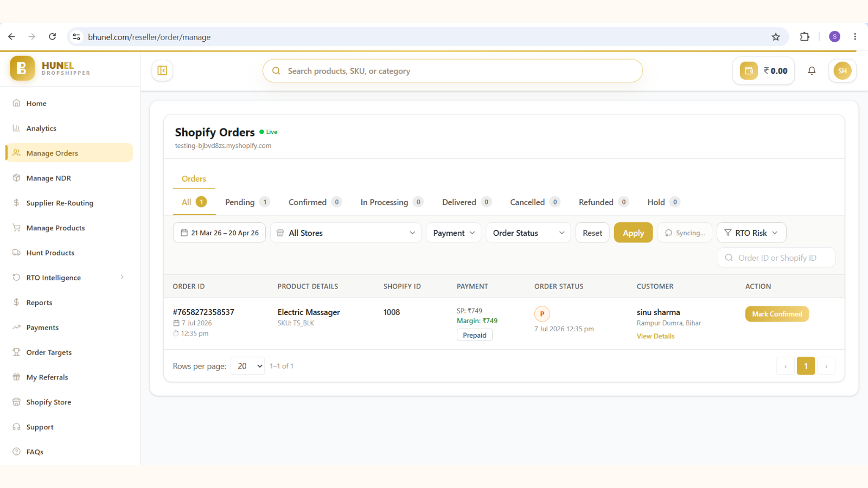
Task: Select the Orders tab
Action: [194, 179]
